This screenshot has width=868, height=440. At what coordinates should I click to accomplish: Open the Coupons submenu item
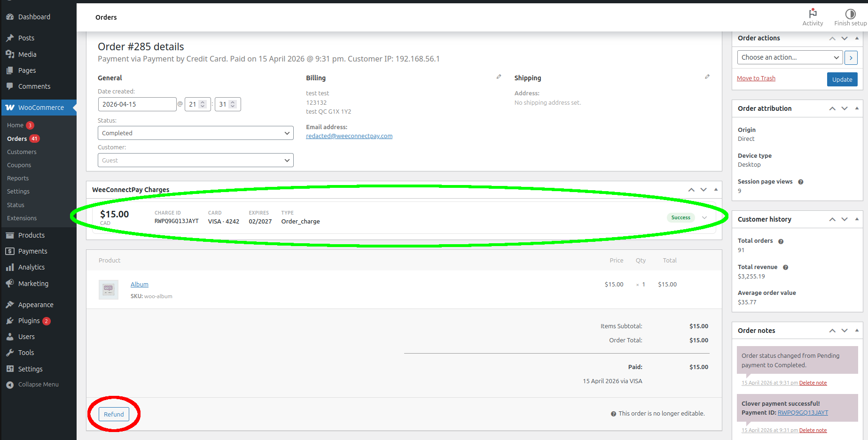(x=19, y=165)
